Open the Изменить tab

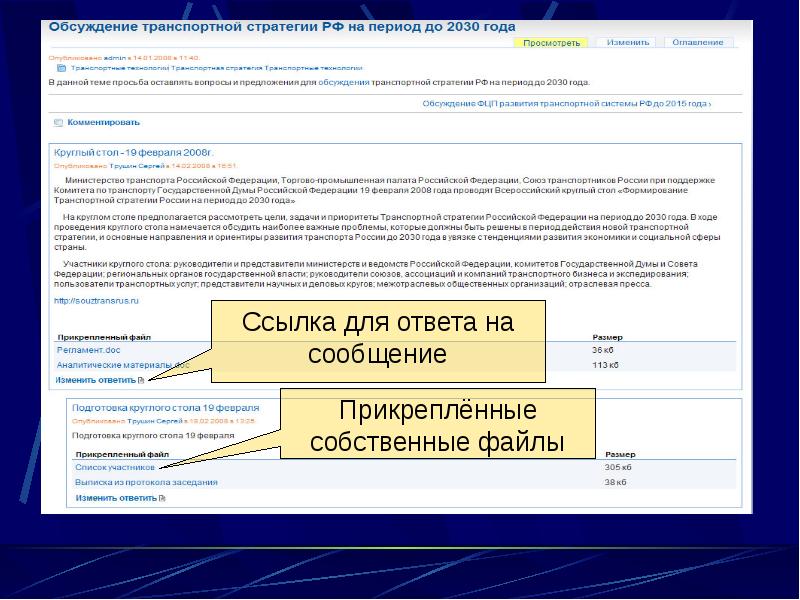(x=627, y=43)
